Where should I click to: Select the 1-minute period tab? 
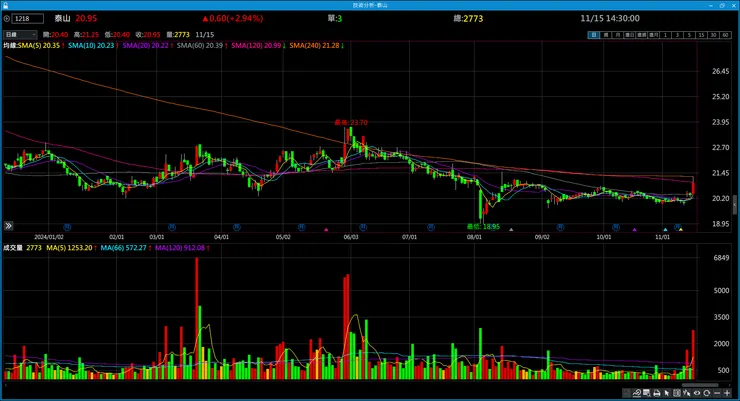tap(665, 35)
